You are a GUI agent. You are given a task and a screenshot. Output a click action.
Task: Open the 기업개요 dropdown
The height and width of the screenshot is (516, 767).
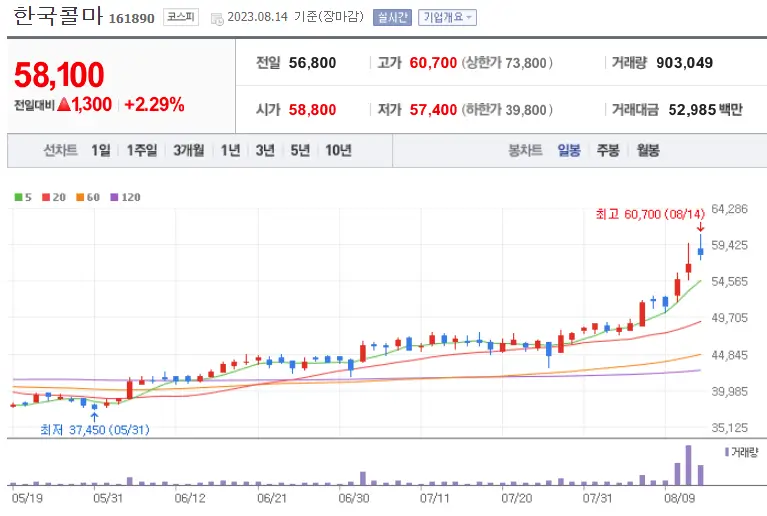(447, 18)
